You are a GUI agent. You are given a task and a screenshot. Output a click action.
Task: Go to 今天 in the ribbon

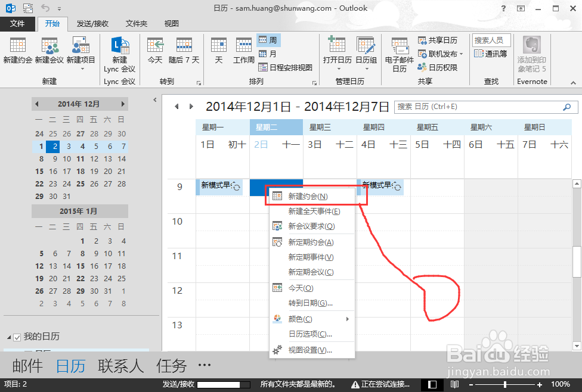tap(155, 51)
